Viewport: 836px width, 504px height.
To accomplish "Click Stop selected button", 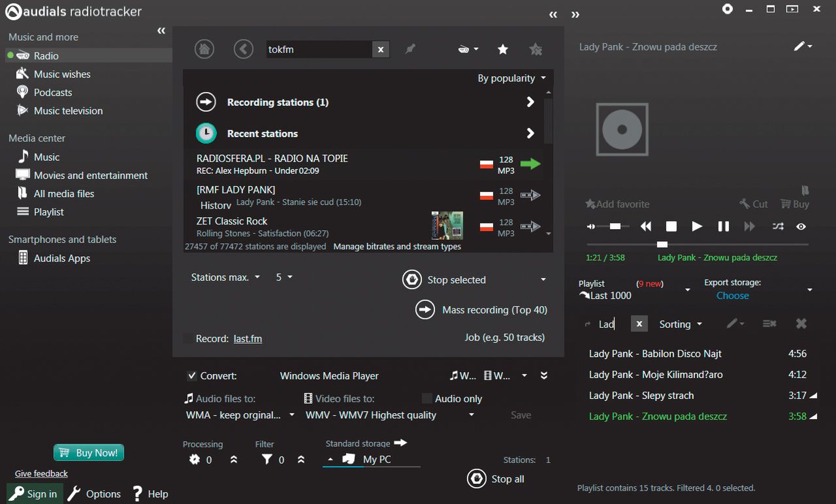I will (x=445, y=279).
